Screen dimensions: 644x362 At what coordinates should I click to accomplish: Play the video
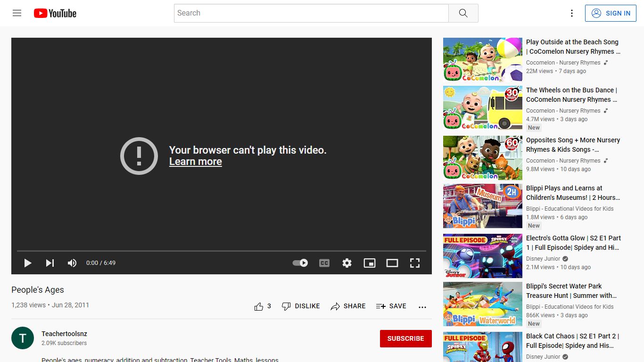[x=28, y=263]
